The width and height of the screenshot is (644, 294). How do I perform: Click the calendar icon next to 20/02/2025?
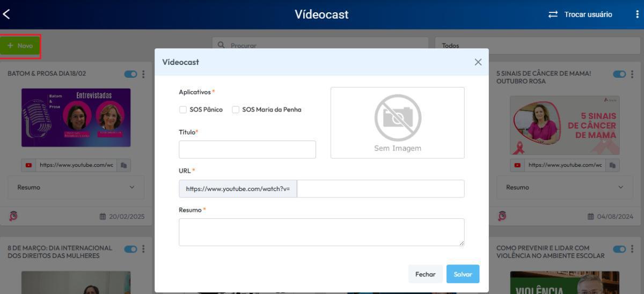click(103, 217)
